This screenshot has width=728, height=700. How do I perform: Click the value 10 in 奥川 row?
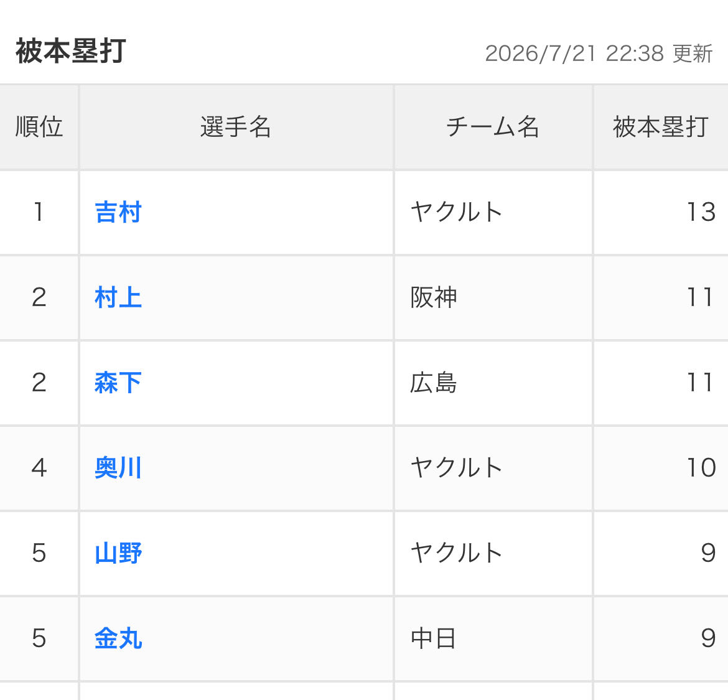pyautogui.click(x=701, y=468)
